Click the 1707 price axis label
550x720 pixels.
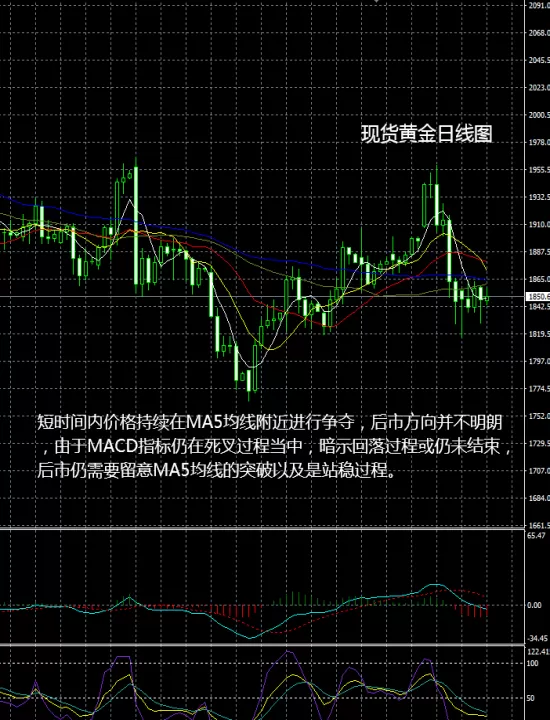pyautogui.click(x=539, y=471)
